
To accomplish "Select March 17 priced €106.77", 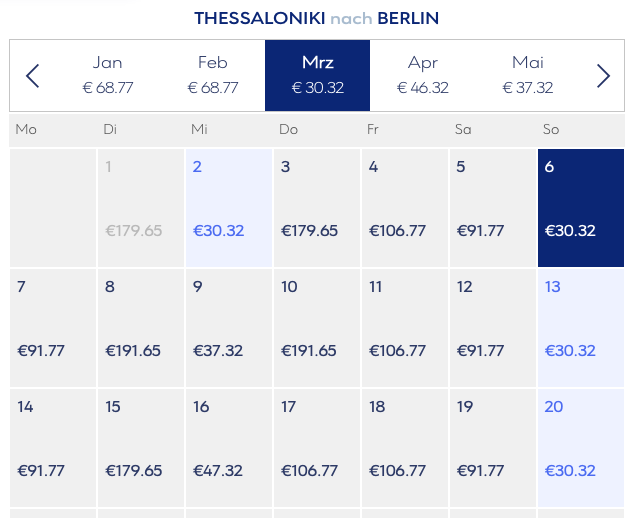I will 317,448.
